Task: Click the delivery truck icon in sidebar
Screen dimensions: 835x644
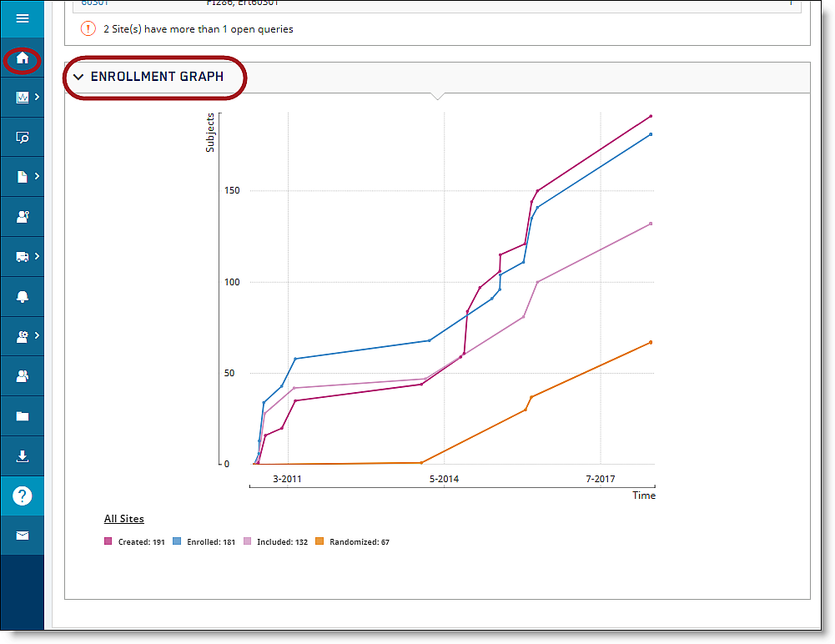Action: click(23, 257)
